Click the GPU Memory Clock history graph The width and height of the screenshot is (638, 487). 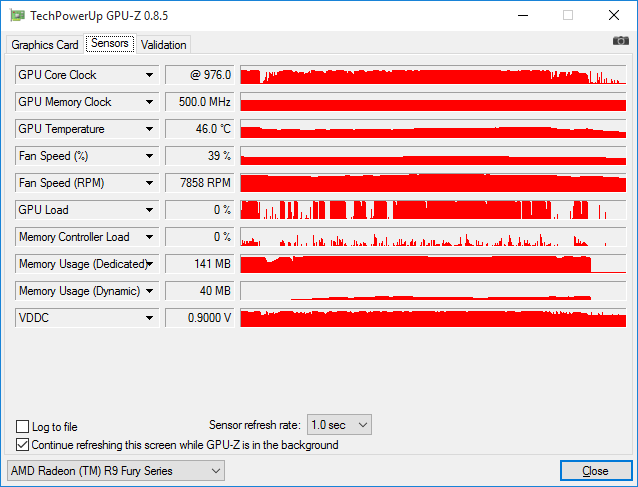(433, 102)
